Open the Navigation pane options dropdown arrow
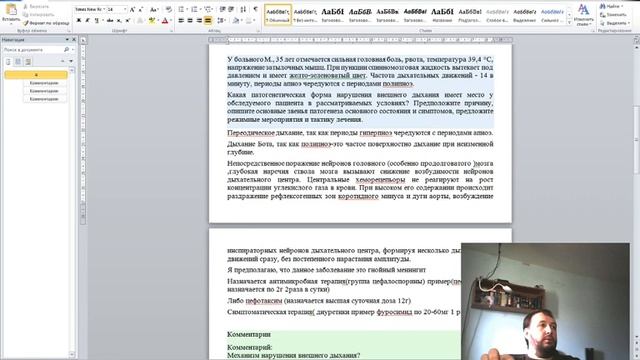 pos(67,40)
